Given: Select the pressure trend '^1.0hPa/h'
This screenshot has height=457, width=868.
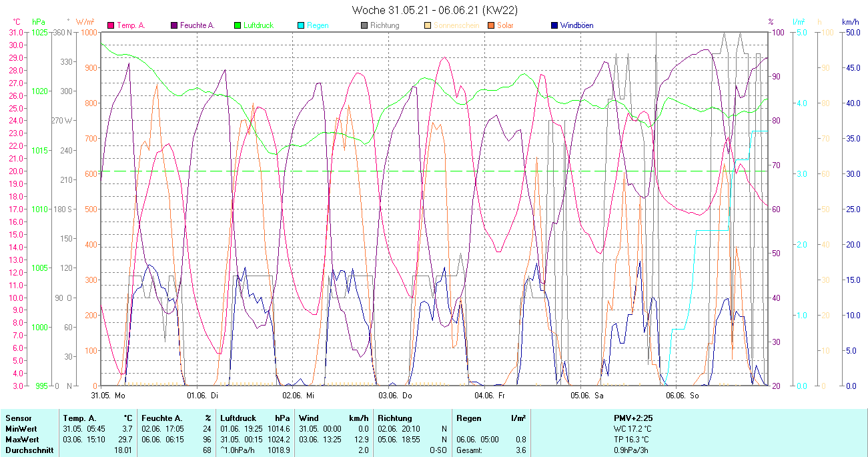Looking at the screenshot, I should coord(238,450).
